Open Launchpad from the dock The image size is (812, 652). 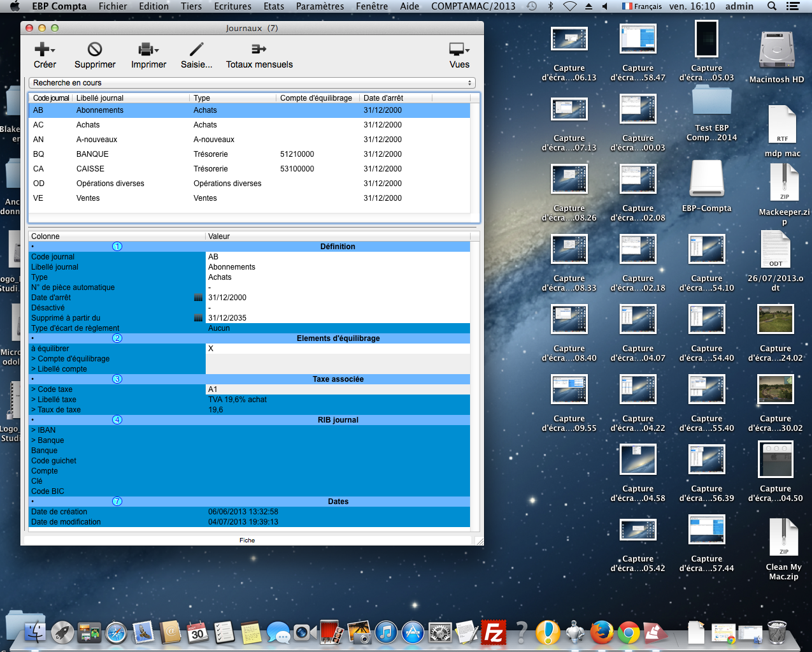coord(62,632)
